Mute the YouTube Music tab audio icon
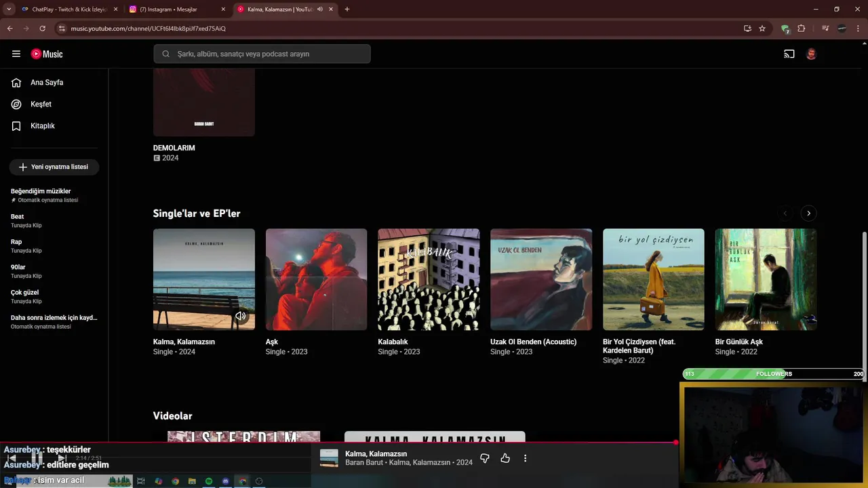This screenshot has height=488, width=868. coord(320,9)
